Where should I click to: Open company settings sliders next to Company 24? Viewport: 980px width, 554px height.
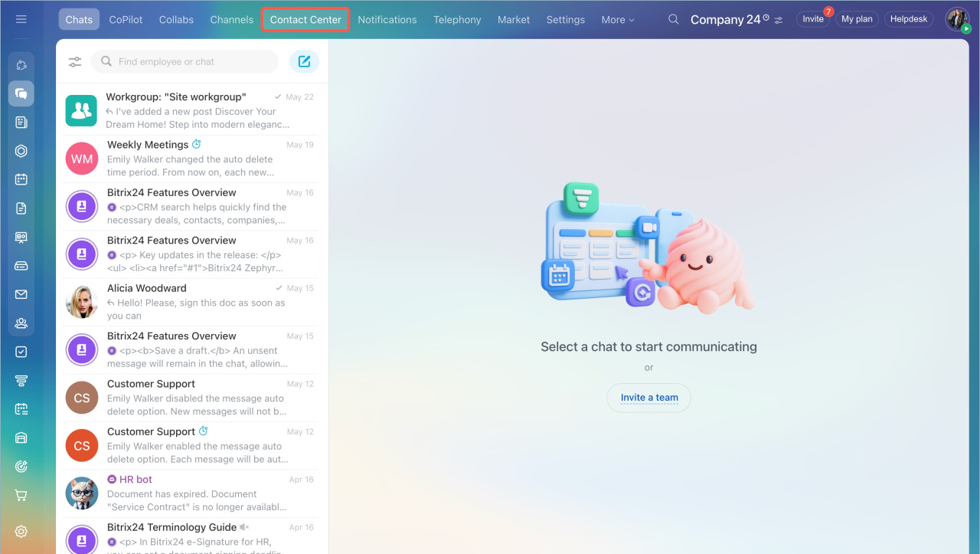coord(779,20)
